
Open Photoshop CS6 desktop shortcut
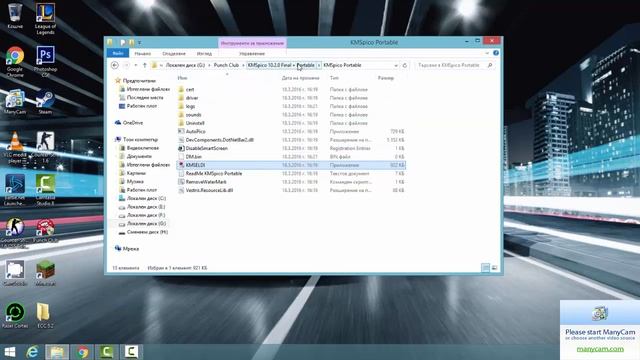[x=45, y=61]
